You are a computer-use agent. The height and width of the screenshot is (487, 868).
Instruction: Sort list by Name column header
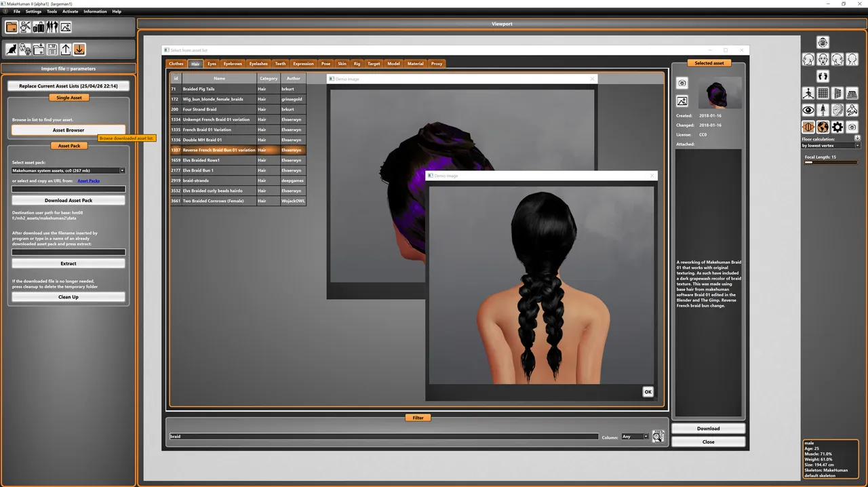219,79
